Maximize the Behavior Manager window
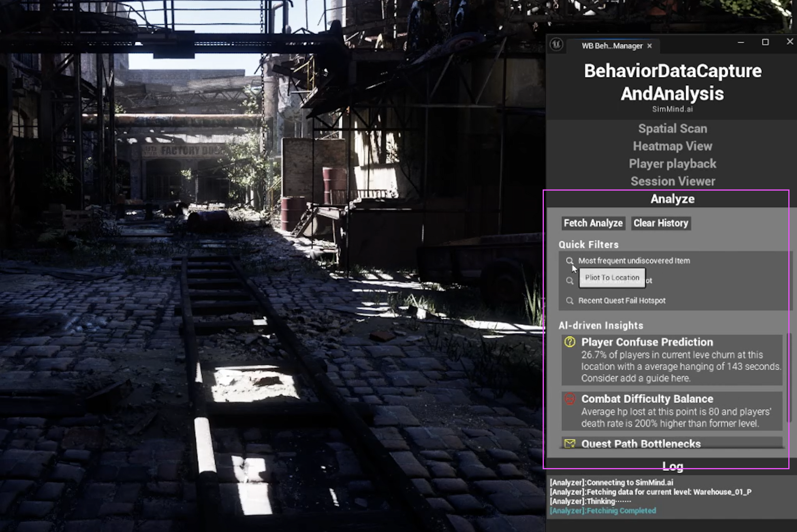The height and width of the screenshot is (532, 797). [x=765, y=42]
